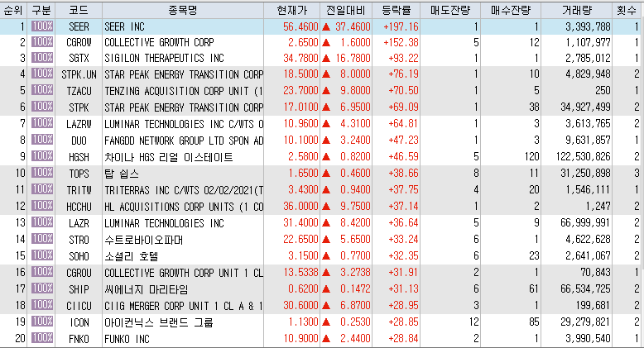Click the up arrow in the SGTX row

[x=326, y=58]
